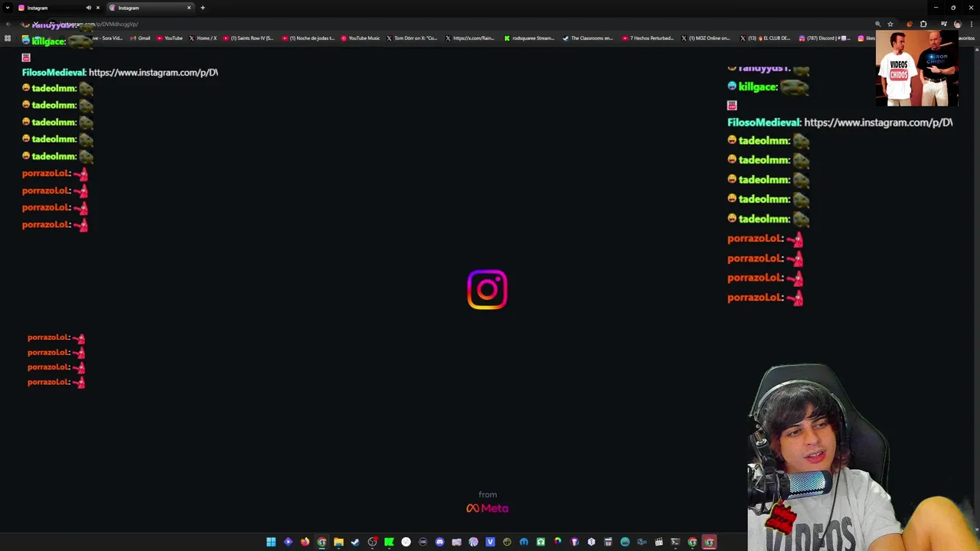The height and width of the screenshot is (551, 980).
Task: Open the media controls icon
Action: click(x=944, y=24)
